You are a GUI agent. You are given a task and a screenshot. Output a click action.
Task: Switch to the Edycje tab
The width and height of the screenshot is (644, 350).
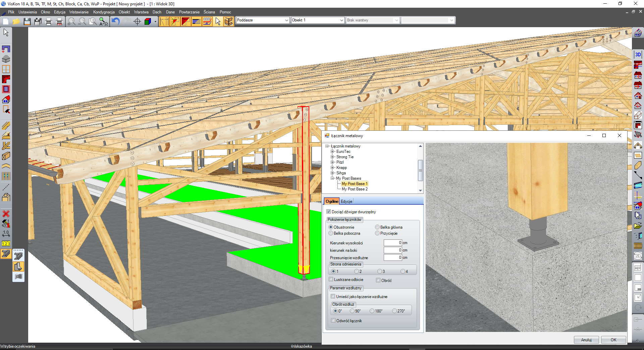pyautogui.click(x=346, y=201)
